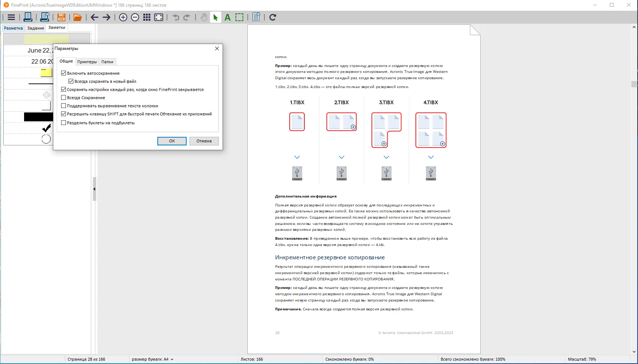
Task: Pick the black redaction bar
Action: pyautogui.click(x=39, y=117)
